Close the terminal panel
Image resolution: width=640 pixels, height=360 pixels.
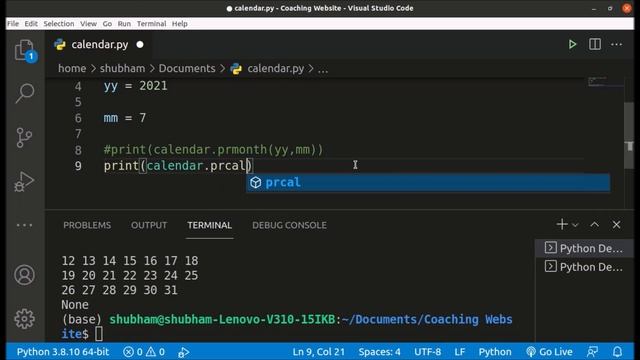(x=616, y=224)
